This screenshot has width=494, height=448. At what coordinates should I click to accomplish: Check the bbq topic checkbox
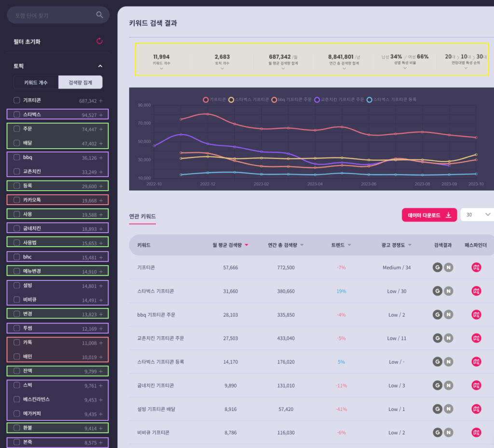pyautogui.click(x=17, y=157)
